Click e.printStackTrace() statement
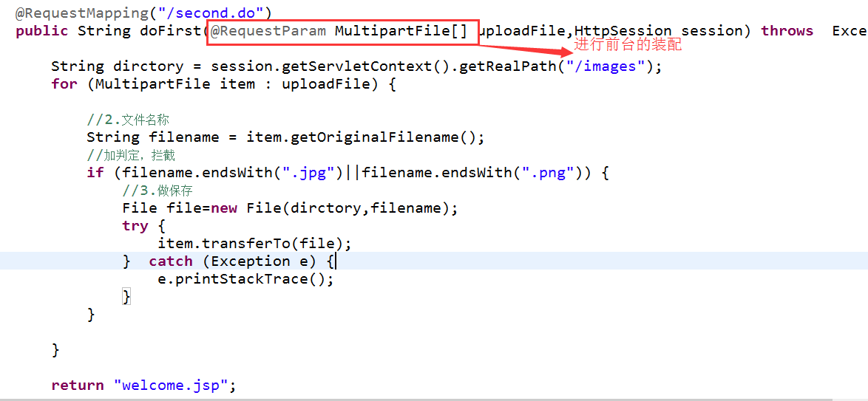The height and width of the screenshot is (401, 868). [x=246, y=278]
